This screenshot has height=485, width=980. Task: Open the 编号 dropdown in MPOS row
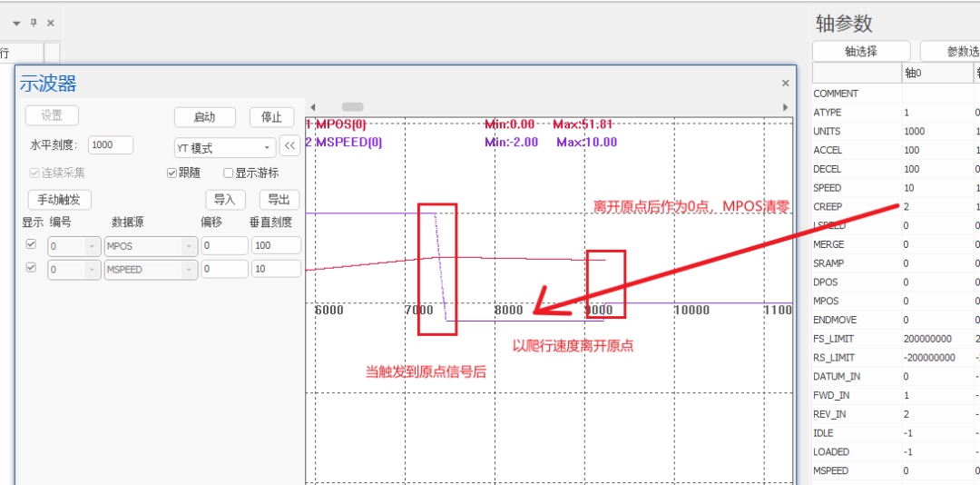coord(73,246)
